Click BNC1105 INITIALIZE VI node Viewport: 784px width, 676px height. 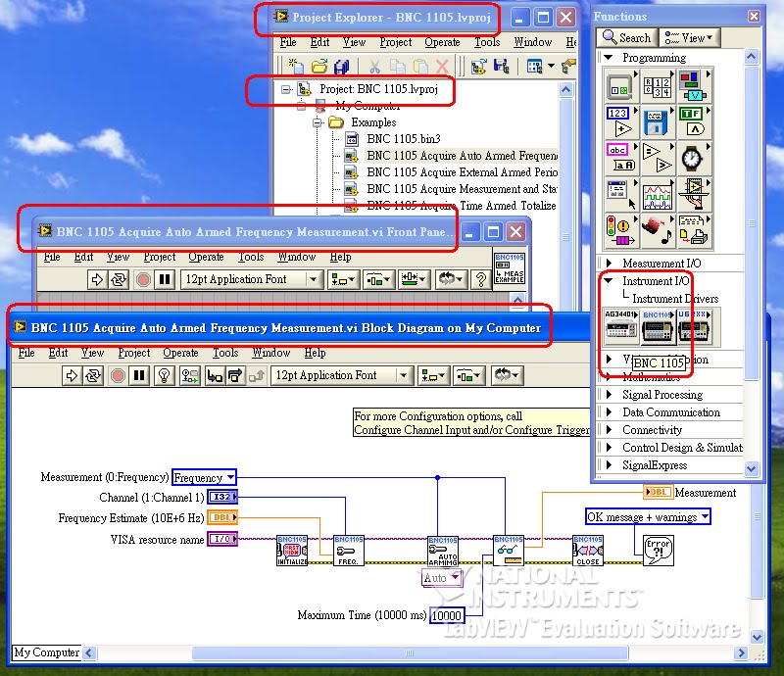coord(292,551)
